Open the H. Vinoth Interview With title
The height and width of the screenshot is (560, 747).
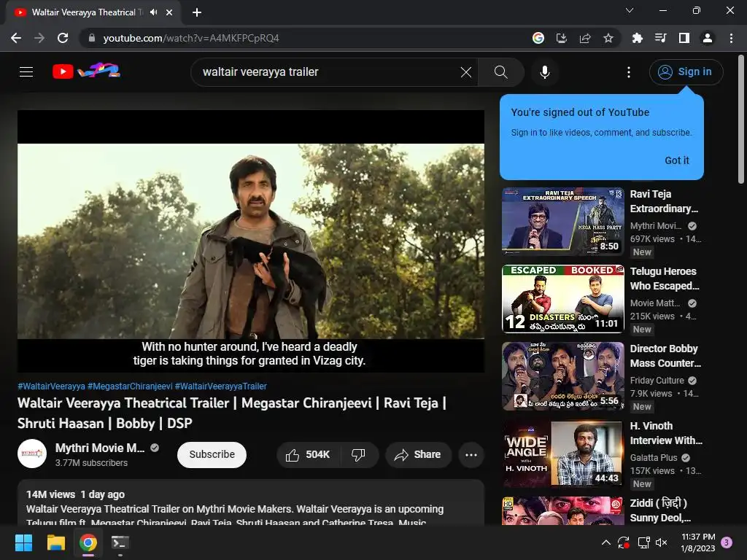tap(666, 433)
